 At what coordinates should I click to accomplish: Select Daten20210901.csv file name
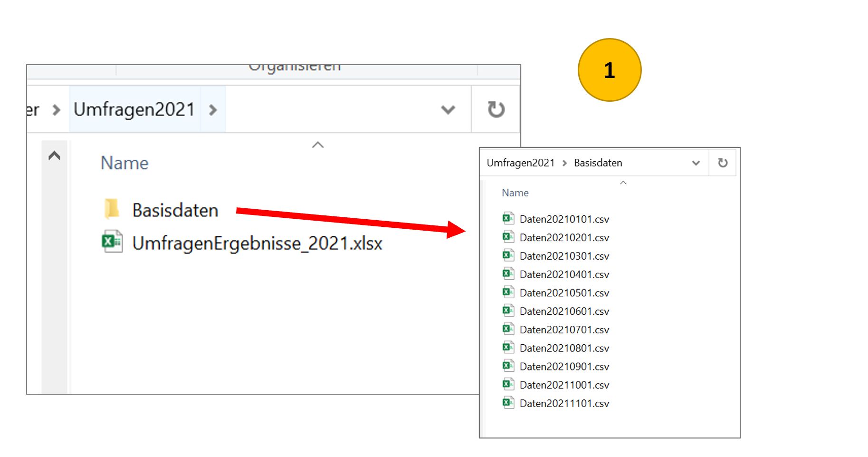(564, 367)
